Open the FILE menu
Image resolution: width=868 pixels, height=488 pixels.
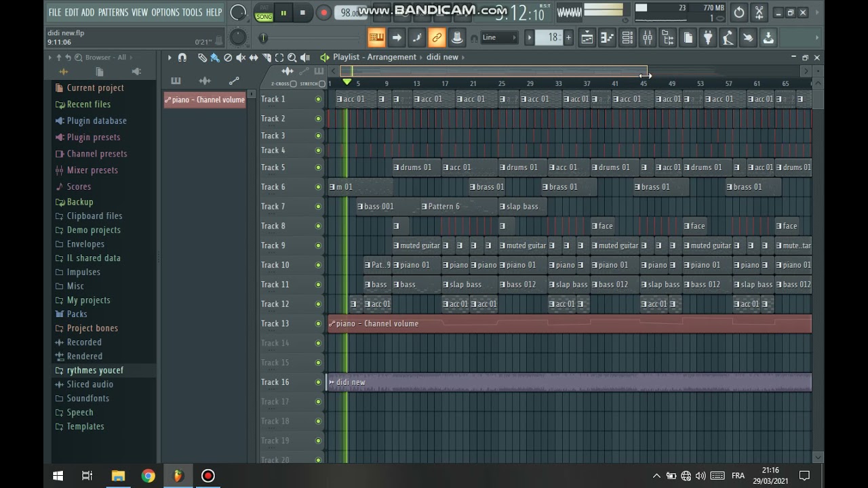[x=55, y=12]
